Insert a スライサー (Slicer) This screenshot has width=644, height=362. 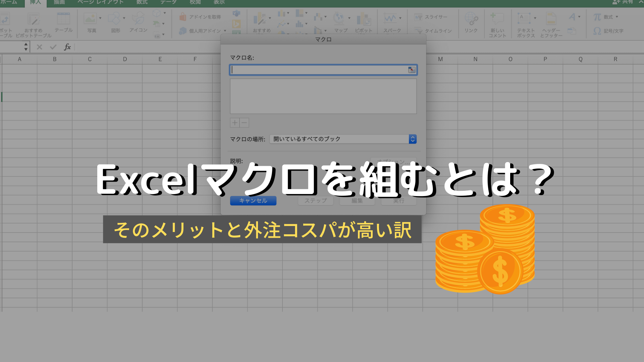tap(431, 17)
